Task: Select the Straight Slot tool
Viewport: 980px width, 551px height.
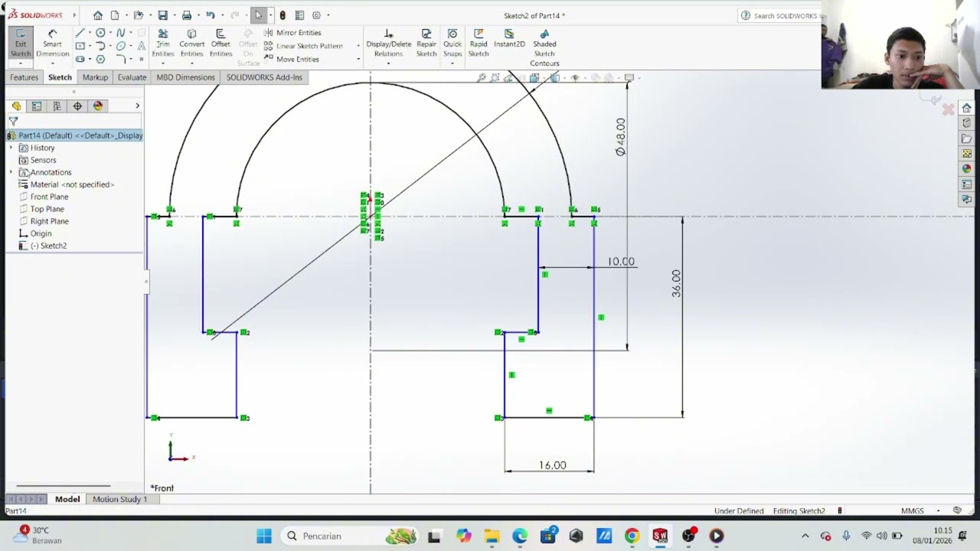Action: (80, 59)
